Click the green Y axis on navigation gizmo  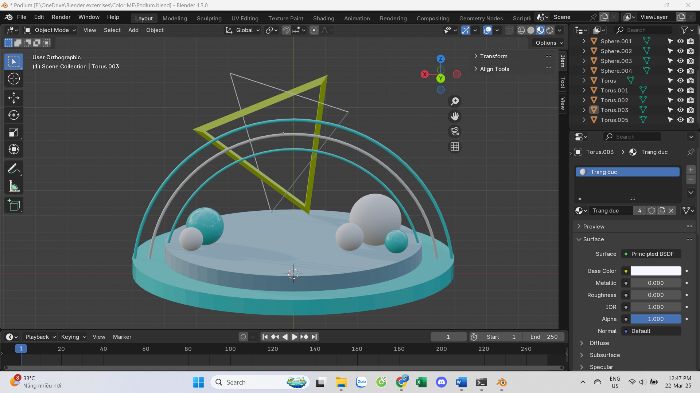[441, 79]
